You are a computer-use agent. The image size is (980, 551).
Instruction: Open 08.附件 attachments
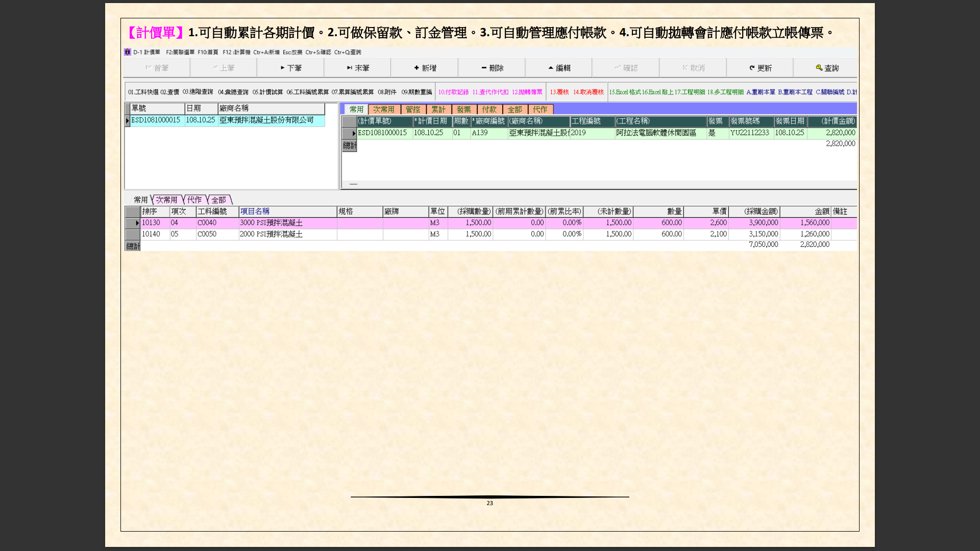(x=387, y=92)
